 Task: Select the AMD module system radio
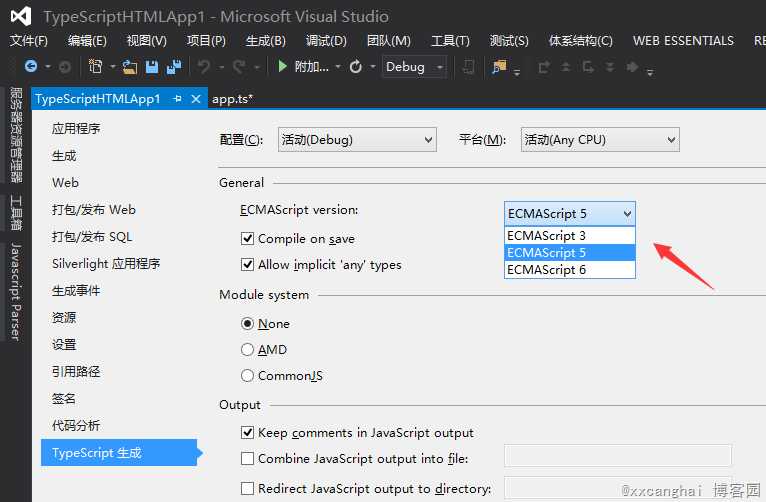point(248,350)
